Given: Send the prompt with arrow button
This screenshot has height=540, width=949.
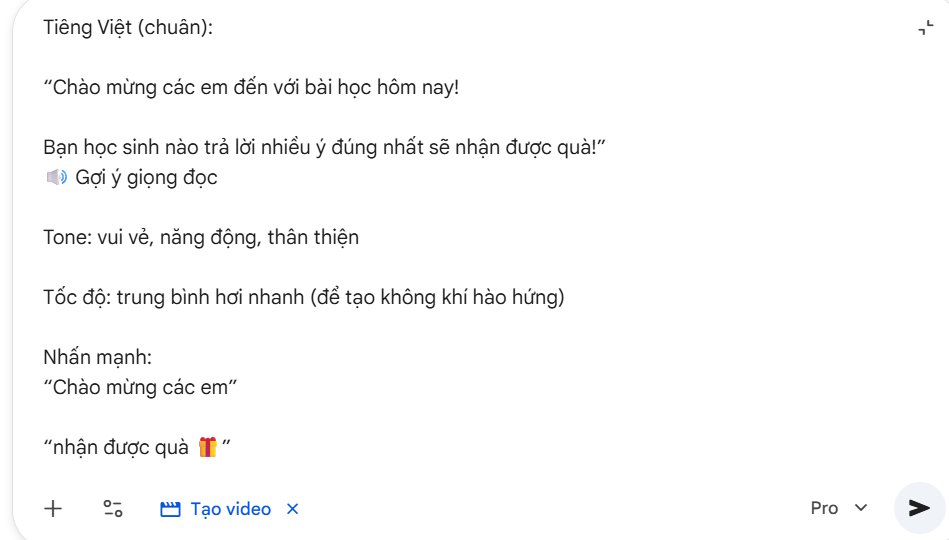Looking at the screenshot, I should (919, 508).
